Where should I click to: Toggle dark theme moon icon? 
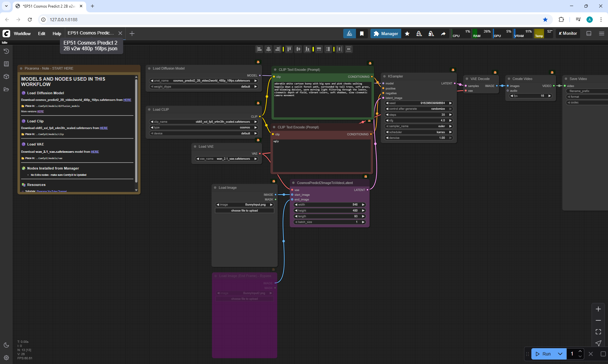tap(6, 345)
